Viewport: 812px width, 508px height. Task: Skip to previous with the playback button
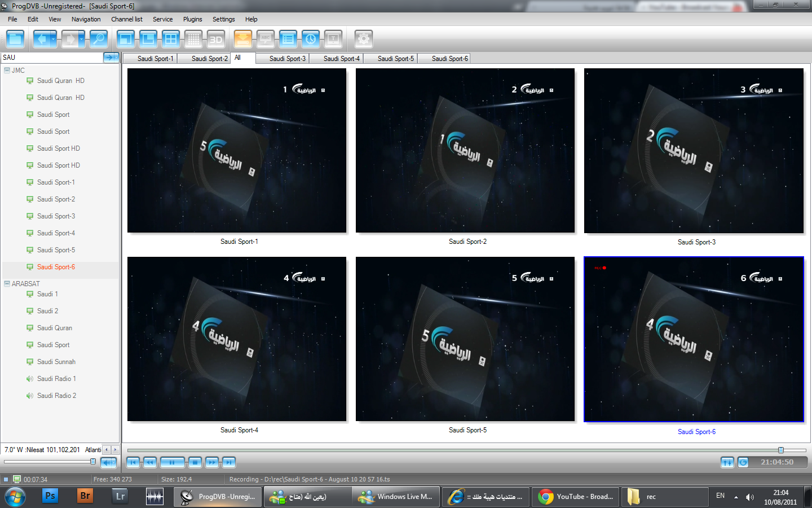coord(133,462)
